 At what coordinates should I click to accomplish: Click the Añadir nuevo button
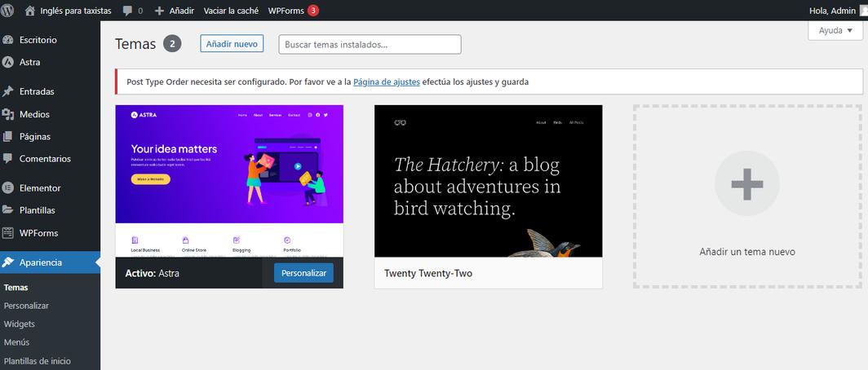coord(232,44)
